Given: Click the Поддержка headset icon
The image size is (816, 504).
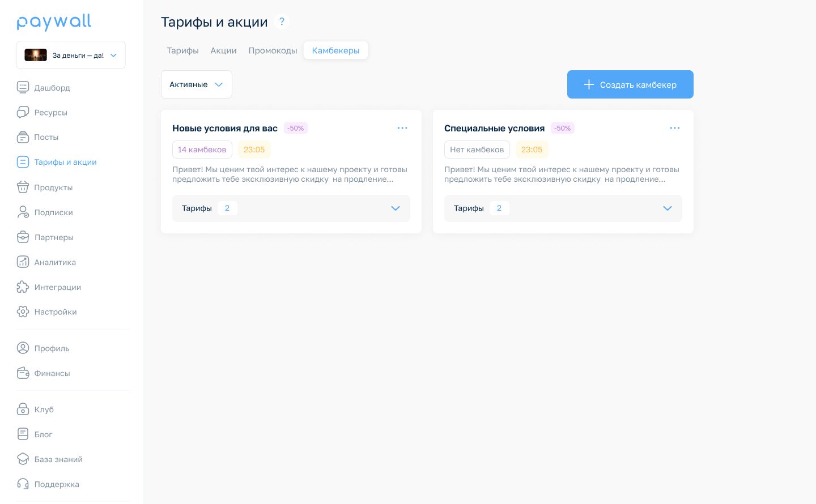Looking at the screenshot, I should click(23, 484).
